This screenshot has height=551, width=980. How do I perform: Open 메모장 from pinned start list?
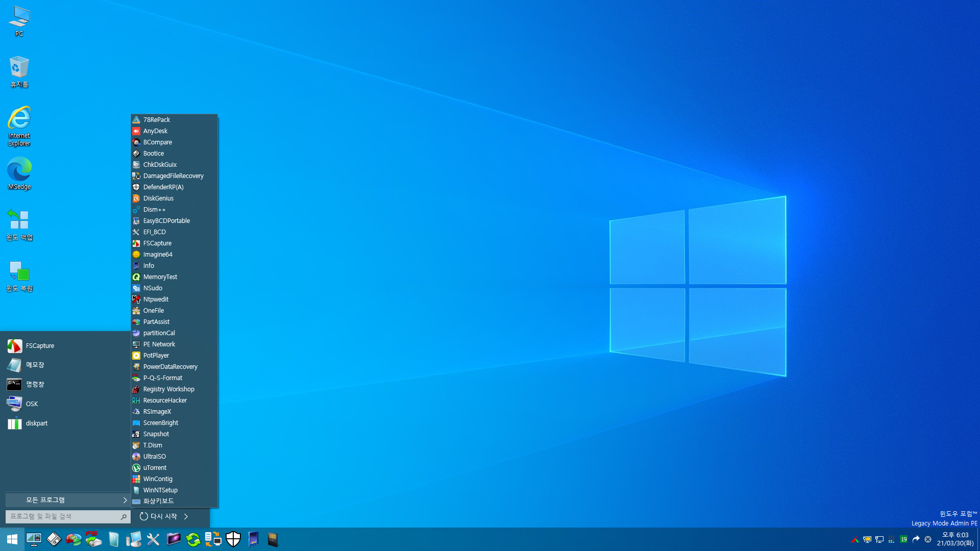[65, 365]
